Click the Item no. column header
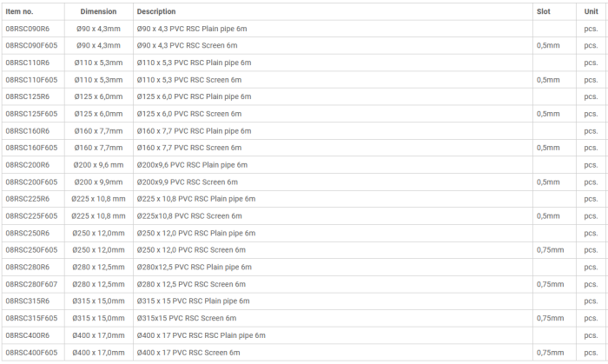This screenshot has width=608, height=364. [19, 12]
